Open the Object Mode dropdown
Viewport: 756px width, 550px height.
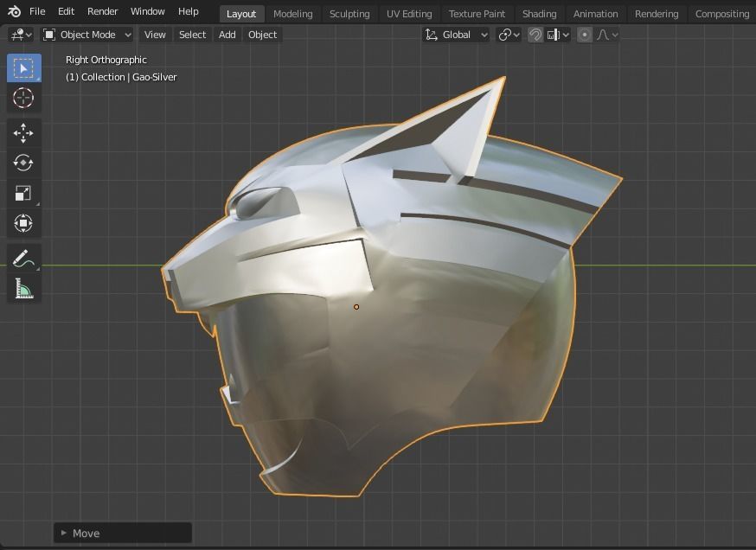tap(86, 35)
